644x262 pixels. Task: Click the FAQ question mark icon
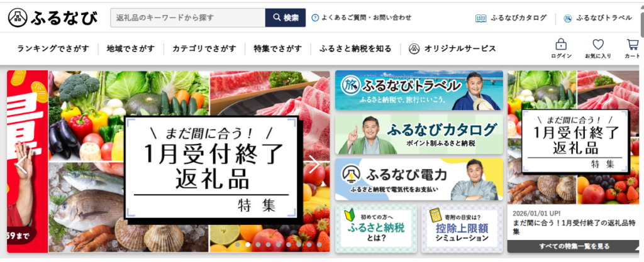click(315, 18)
